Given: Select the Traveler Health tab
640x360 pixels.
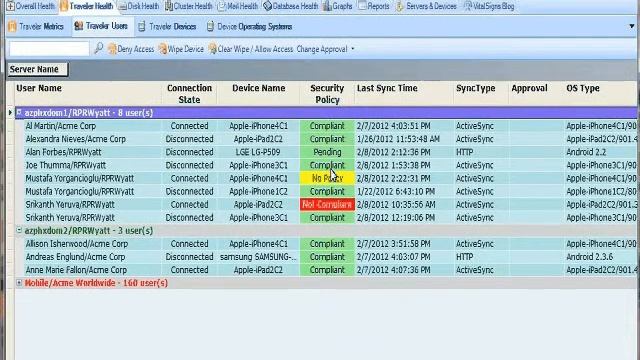Looking at the screenshot, I should pos(87,6).
